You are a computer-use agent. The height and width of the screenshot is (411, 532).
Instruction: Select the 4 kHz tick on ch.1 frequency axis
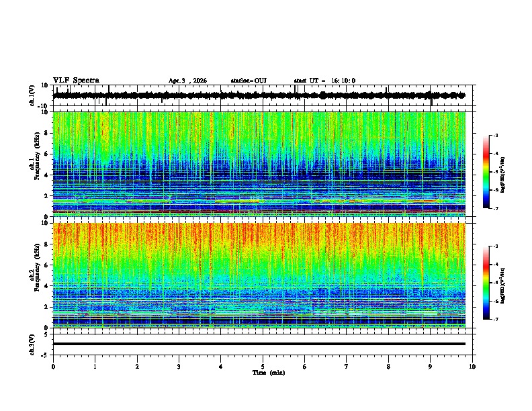[x=46, y=175]
